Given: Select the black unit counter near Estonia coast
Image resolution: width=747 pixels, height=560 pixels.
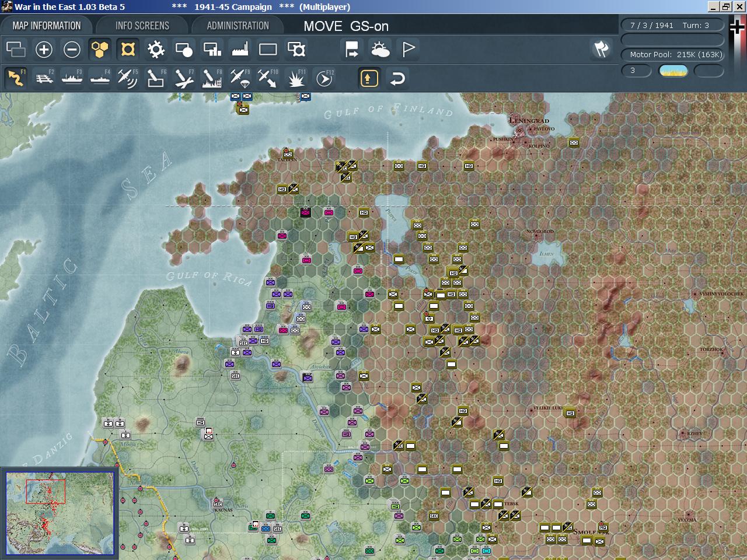Looking at the screenshot, I should pyautogui.click(x=305, y=213).
